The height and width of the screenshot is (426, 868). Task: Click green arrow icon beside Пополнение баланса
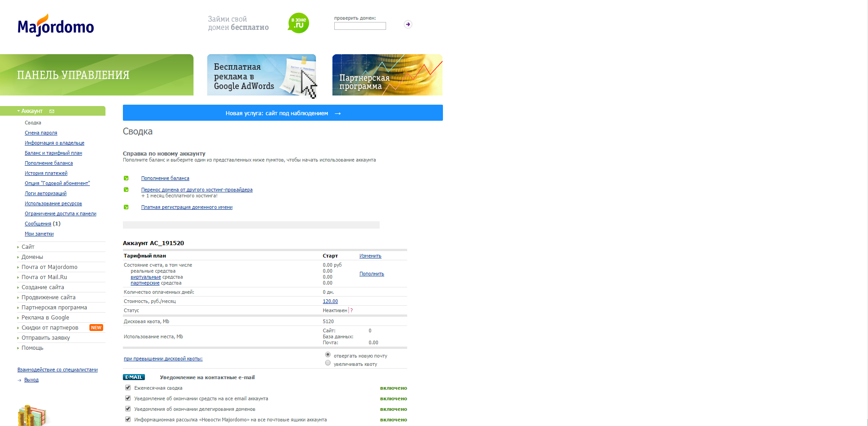point(126,178)
